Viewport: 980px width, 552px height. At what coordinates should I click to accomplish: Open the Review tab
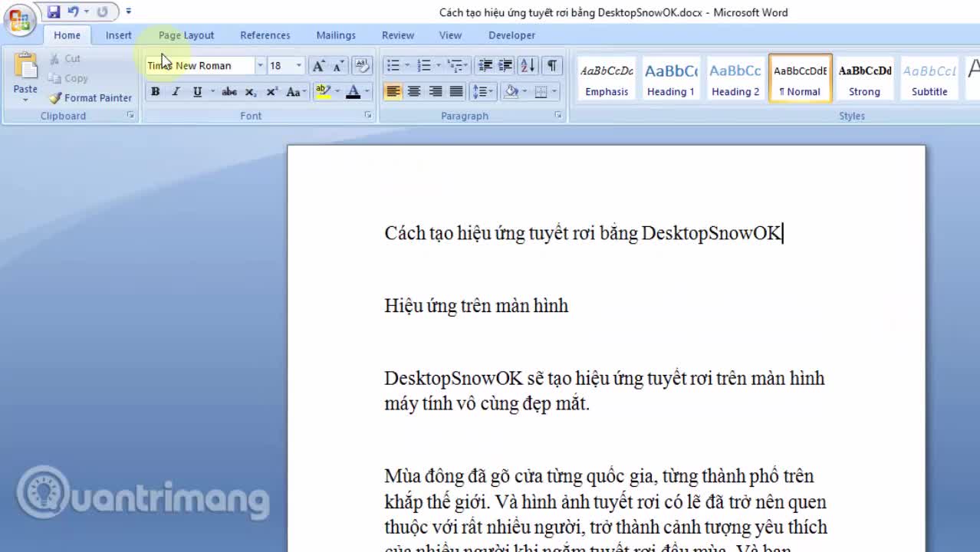(398, 35)
